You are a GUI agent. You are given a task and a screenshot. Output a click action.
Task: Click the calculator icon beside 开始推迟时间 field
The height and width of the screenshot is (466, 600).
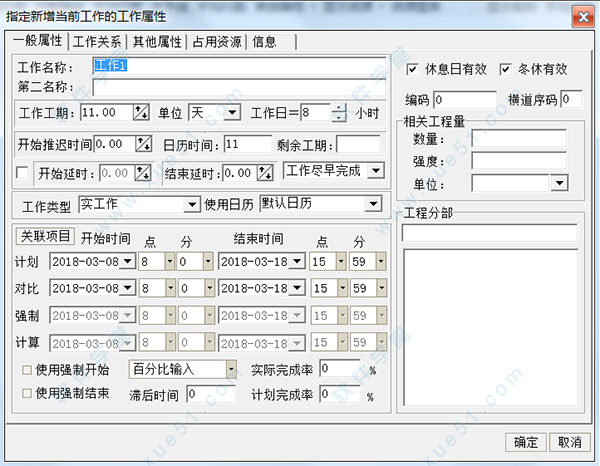(143, 144)
